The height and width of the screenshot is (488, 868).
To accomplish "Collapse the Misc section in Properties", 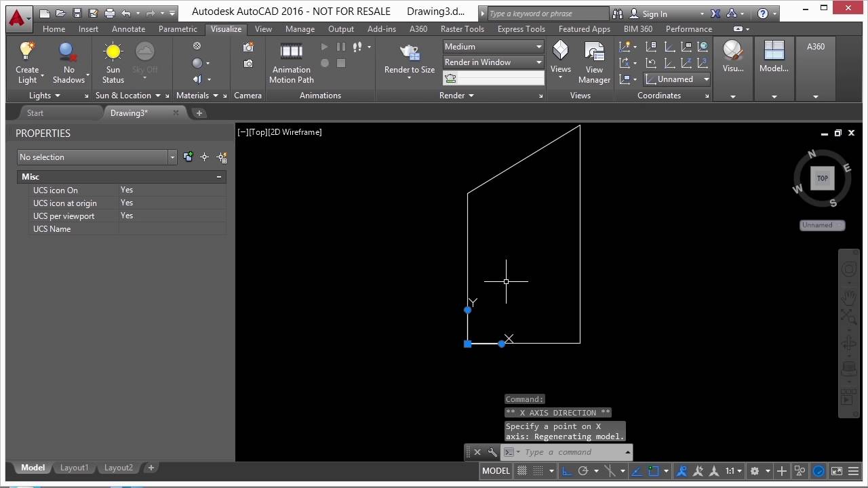I will (219, 177).
